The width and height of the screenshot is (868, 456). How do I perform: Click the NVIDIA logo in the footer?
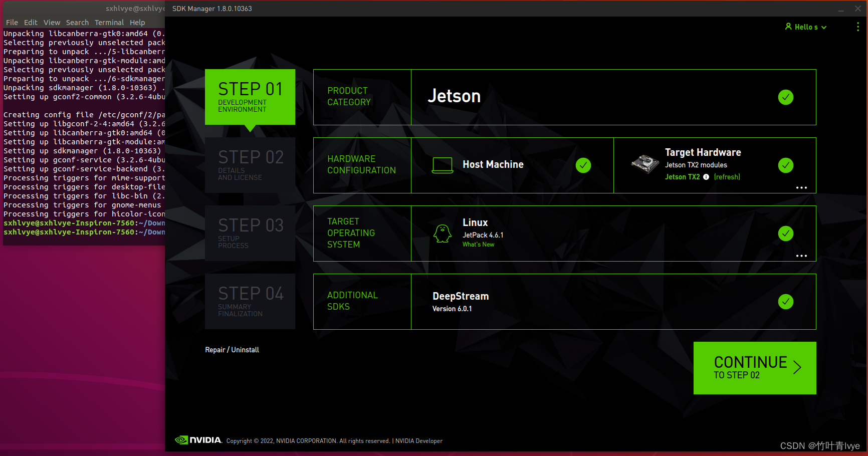point(198,440)
